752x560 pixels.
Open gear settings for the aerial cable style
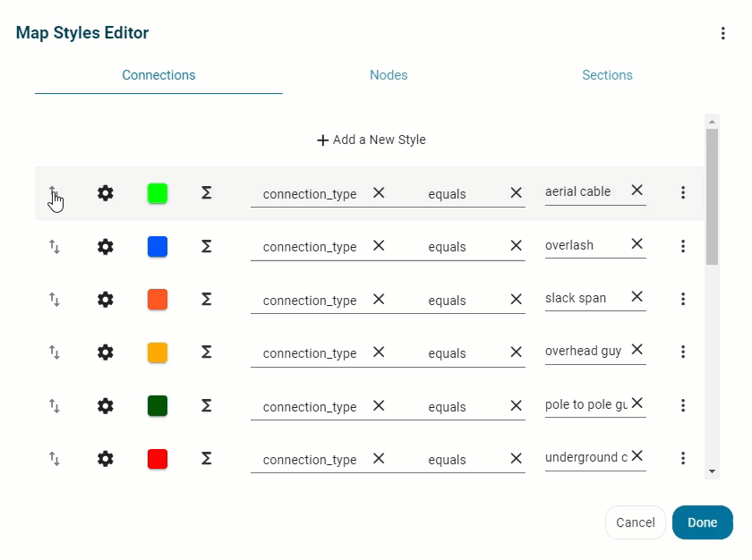tap(106, 193)
